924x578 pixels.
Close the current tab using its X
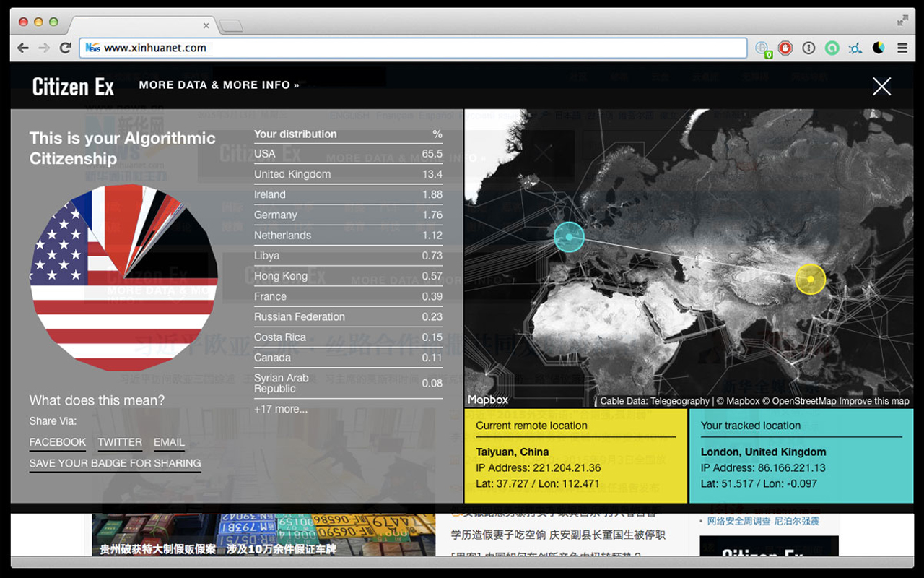[x=206, y=25]
